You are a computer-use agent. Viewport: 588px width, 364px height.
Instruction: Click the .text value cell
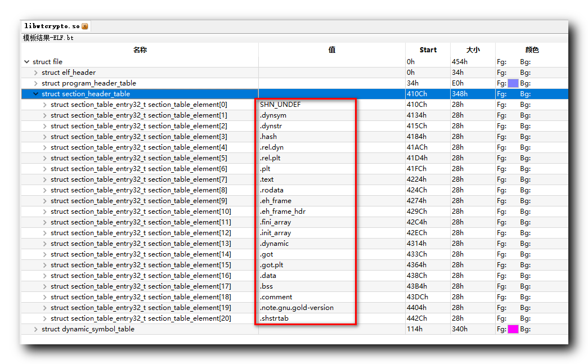click(x=332, y=179)
